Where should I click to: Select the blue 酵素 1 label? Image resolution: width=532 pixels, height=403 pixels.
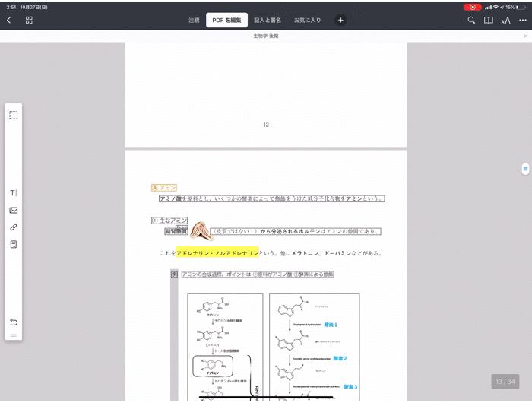[x=331, y=325]
